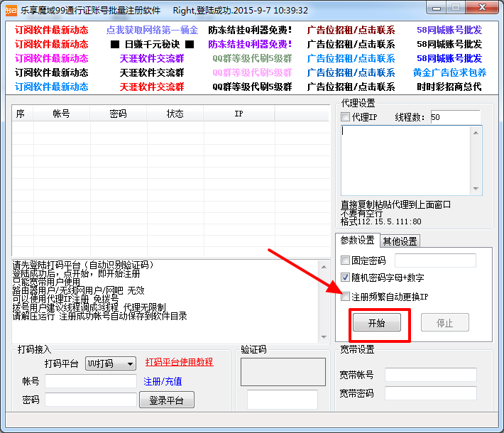The image size is (504, 433).
Task: Click the 状态 column header
Action: (x=175, y=114)
